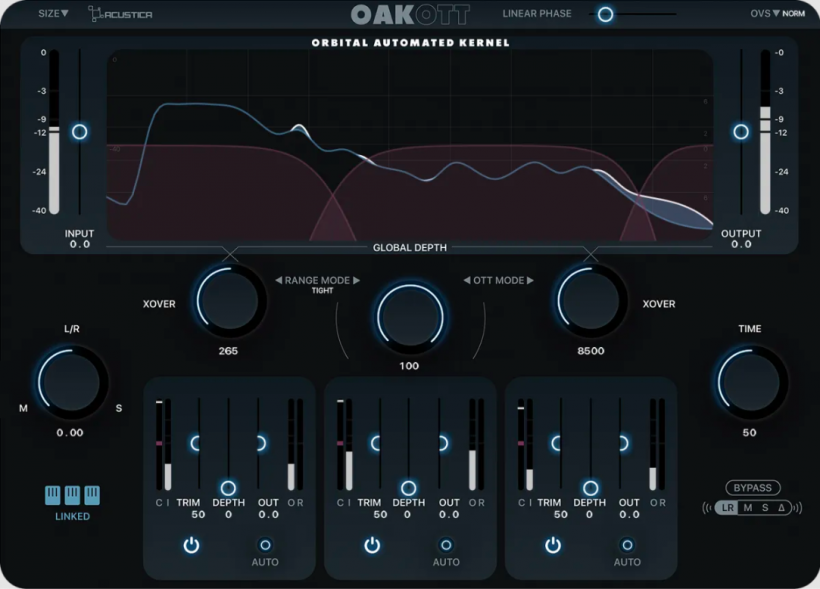Enable AUTO on the middle band
Viewport: 820px width, 589px height.
click(446, 545)
